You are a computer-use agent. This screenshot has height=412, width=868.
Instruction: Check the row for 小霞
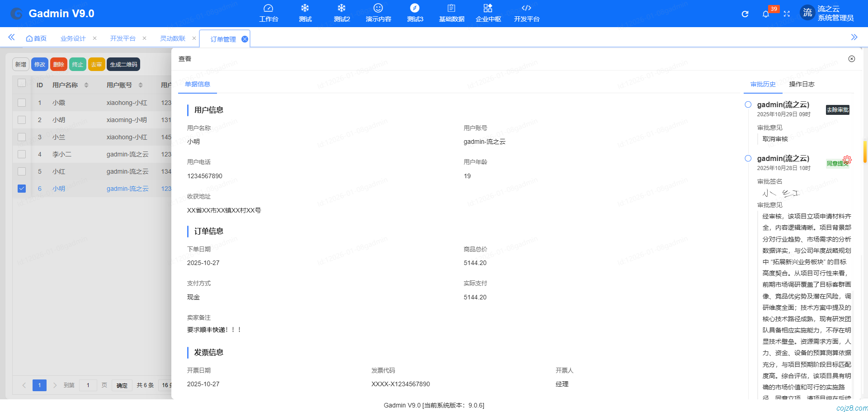(21, 103)
